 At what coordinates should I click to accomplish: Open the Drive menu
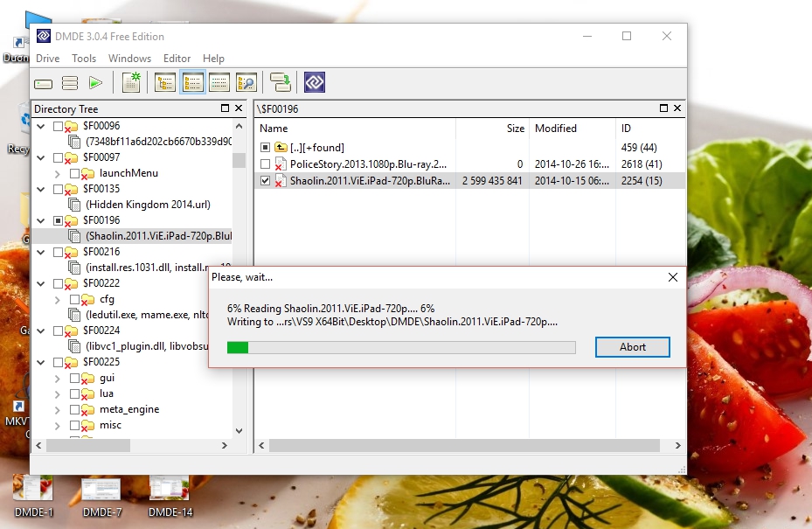(x=48, y=59)
